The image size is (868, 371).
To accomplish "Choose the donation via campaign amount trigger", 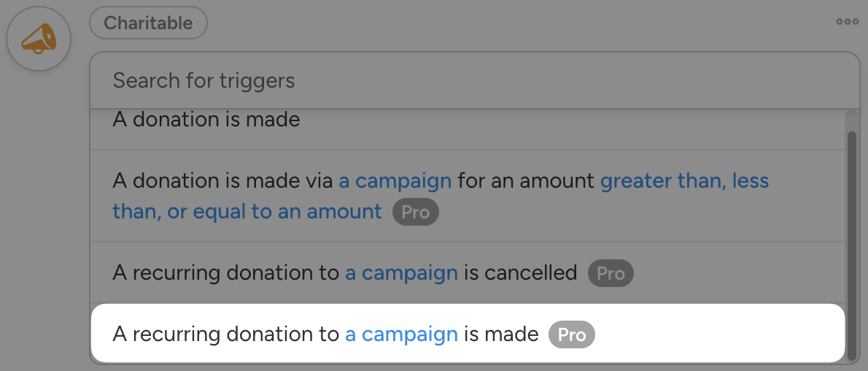I will [x=467, y=196].
